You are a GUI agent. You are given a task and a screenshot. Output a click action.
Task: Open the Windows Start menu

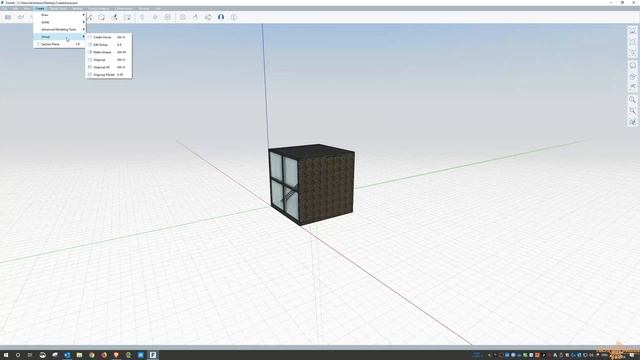click(x=6, y=355)
